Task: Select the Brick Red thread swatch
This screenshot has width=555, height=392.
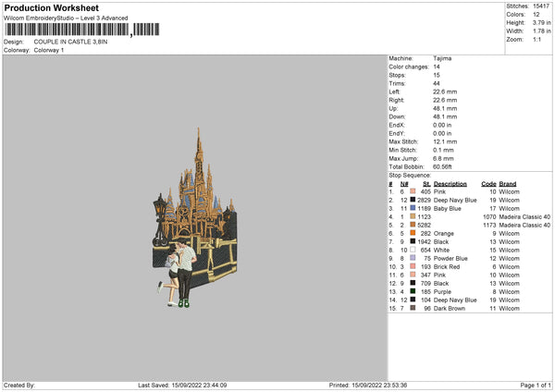Action: point(412,266)
